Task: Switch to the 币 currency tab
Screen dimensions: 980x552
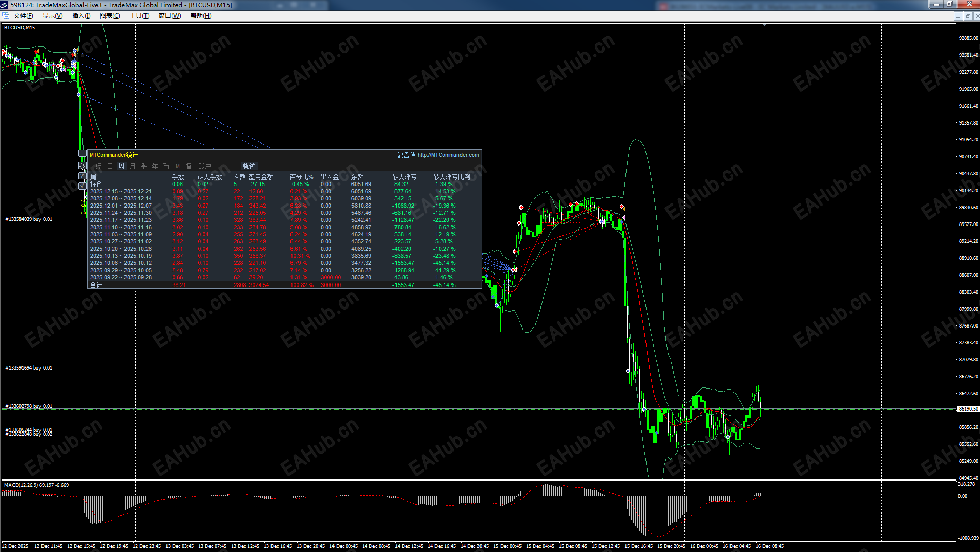Action: (166, 166)
